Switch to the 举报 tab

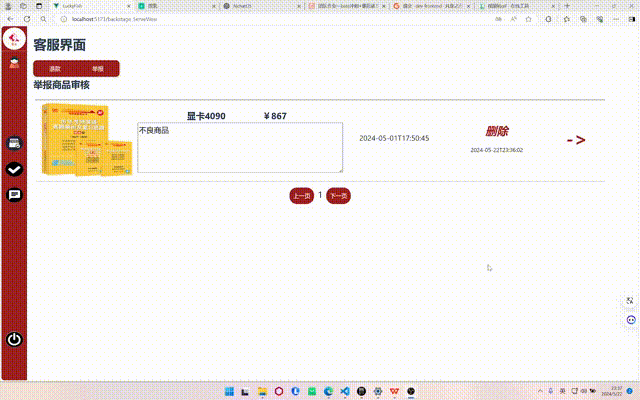(98, 69)
